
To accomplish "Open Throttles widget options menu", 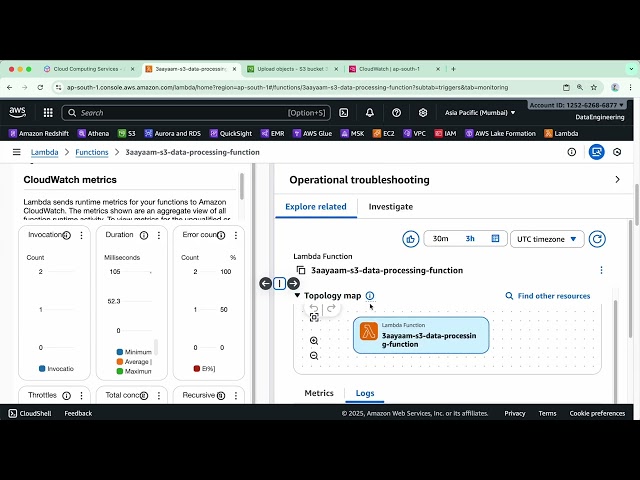I will pyautogui.click(x=82, y=396).
